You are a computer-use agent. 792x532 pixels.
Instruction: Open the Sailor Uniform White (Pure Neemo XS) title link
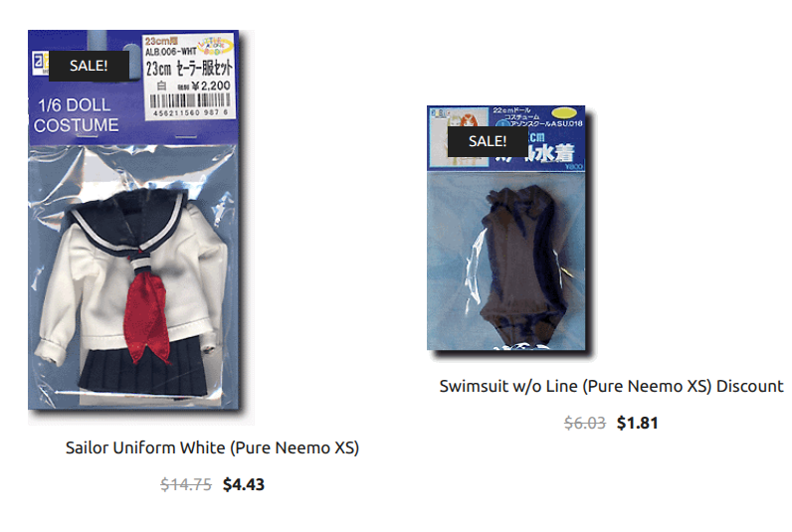212,447
